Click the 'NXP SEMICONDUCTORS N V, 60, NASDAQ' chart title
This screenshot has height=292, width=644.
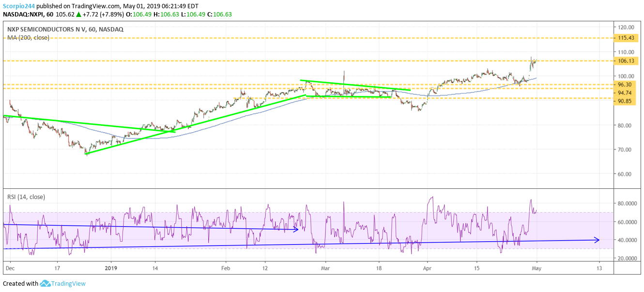(65, 29)
